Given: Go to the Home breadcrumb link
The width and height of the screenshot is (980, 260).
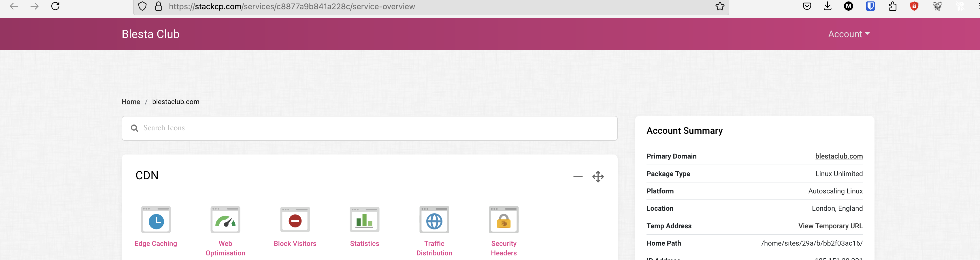Looking at the screenshot, I should coord(131,102).
